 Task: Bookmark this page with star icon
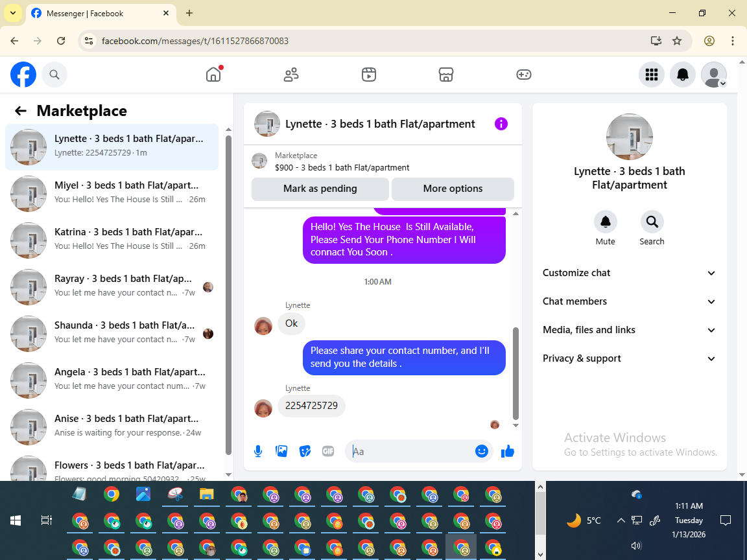(x=677, y=41)
